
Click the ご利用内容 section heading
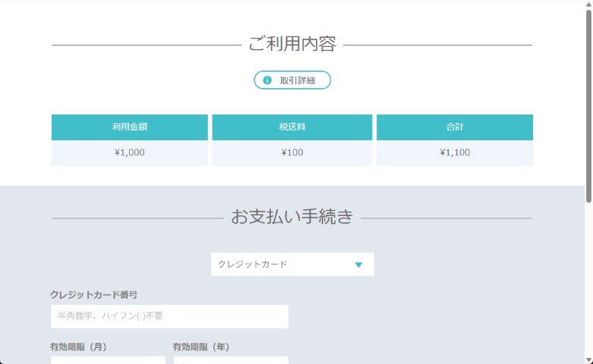click(x=292, y=44)
